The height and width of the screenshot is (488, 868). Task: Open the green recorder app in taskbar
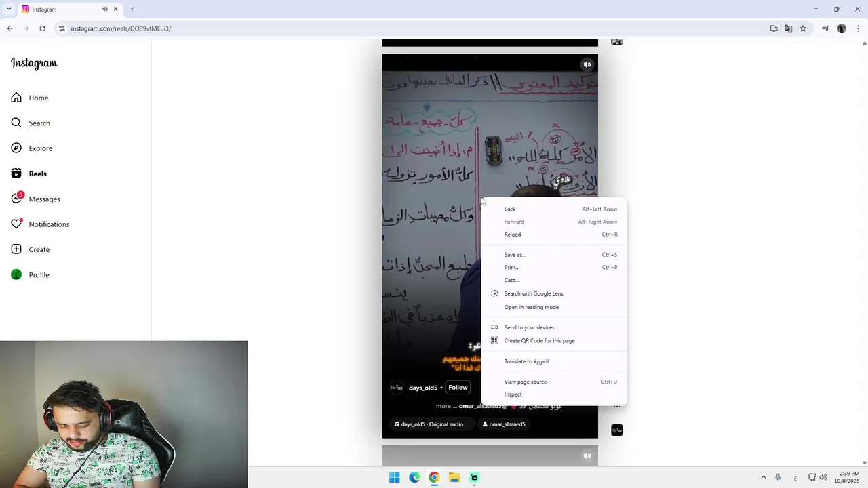pos(474,477)
